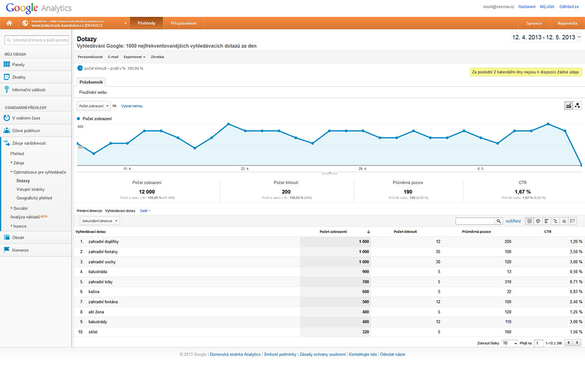
Task: Click the Cílové publikum people icon
Action: coord(7,131)
